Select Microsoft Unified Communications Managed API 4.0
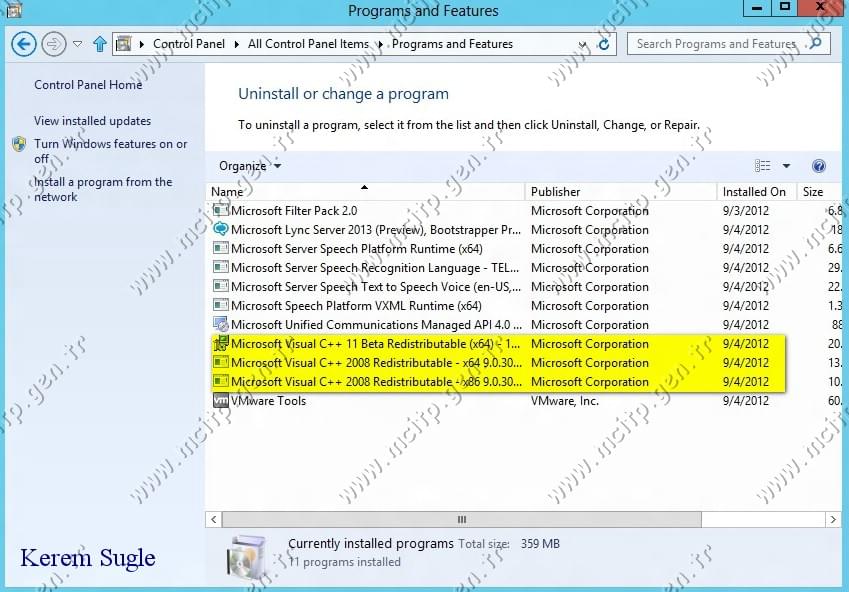The width and height of the screenshot is (849, 592). point(524,324)
